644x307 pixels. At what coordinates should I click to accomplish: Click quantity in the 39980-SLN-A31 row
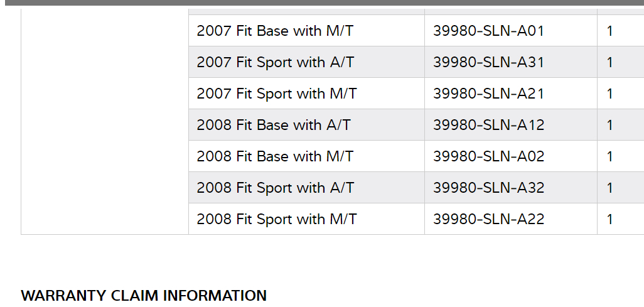coord(610,62)
